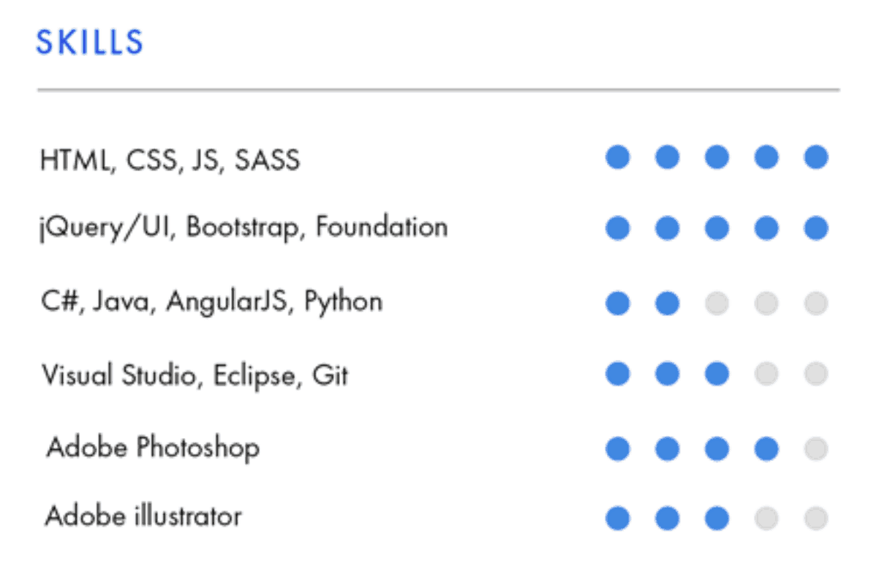Click the jQuery/UI, Bootstrap, Foundation label
The image size is (879, 588).
pyautogui.click(x=244, y=227)
